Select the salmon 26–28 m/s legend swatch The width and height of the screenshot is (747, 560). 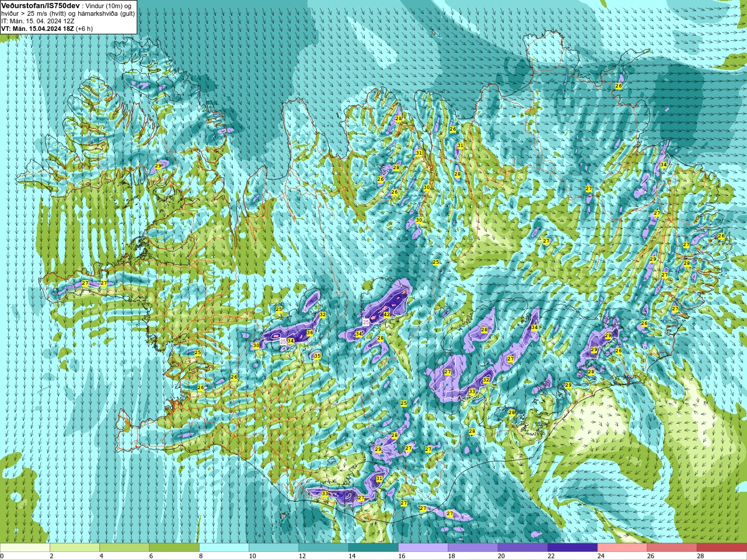(x=672, y=548)
